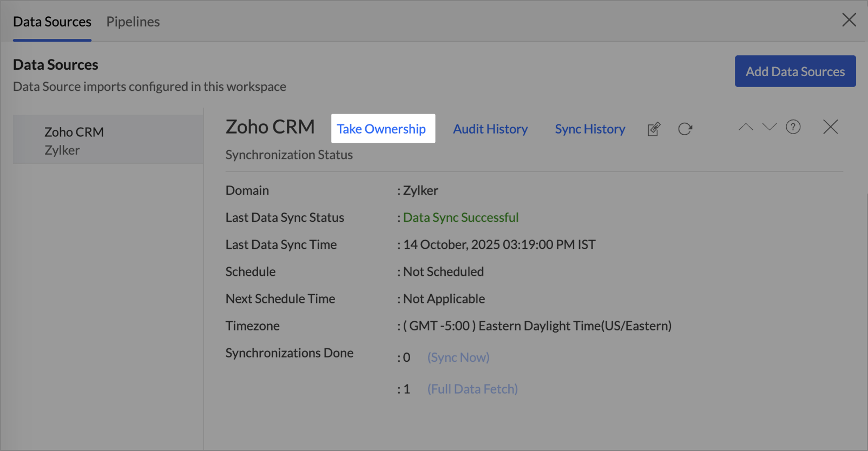The image size is (868, 451).
Task: Open the edit setup icon for Zoho CRM
Action: [x=654, y=129]
